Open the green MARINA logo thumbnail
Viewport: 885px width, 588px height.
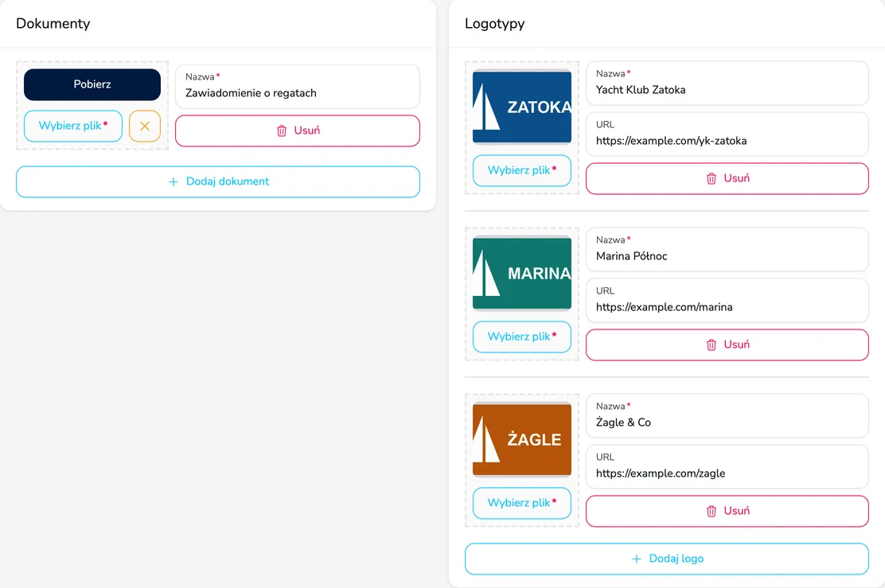(x=521, y=273)
